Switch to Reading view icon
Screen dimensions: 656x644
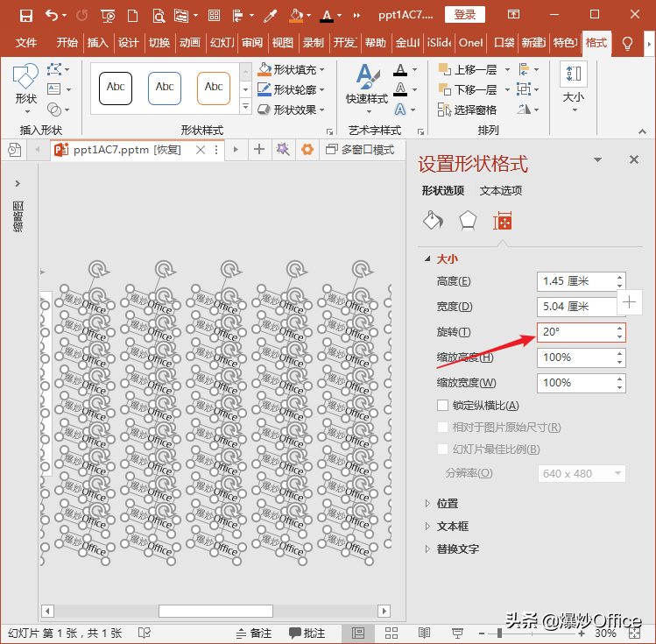424,633
